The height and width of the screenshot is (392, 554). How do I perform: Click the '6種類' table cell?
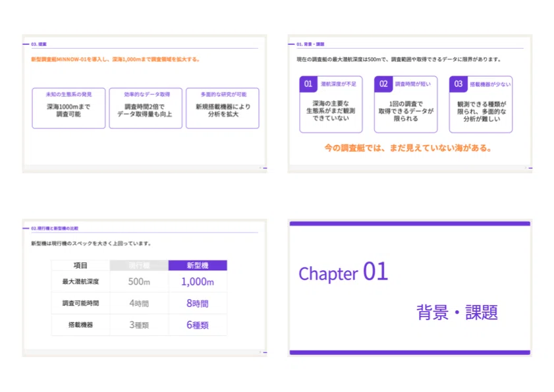198,325
